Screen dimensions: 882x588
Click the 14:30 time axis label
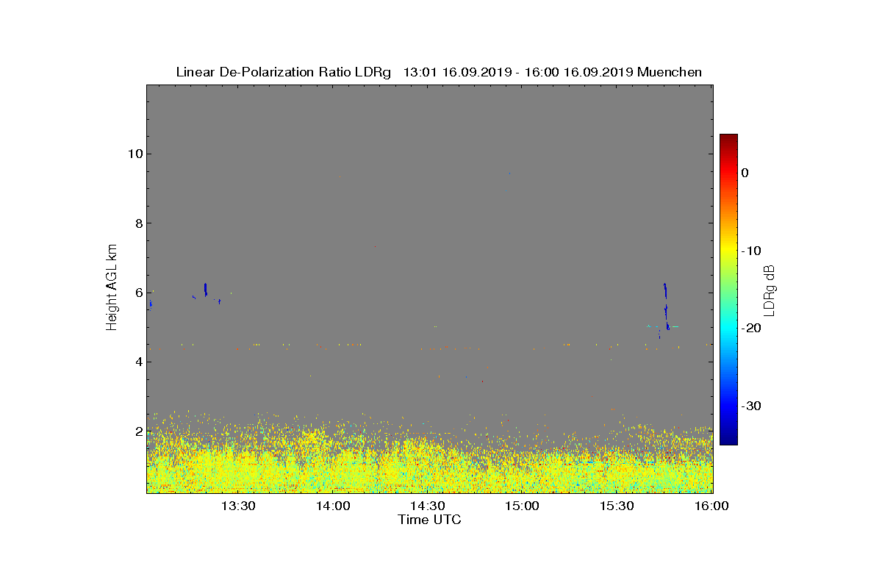tap(429, 506)
